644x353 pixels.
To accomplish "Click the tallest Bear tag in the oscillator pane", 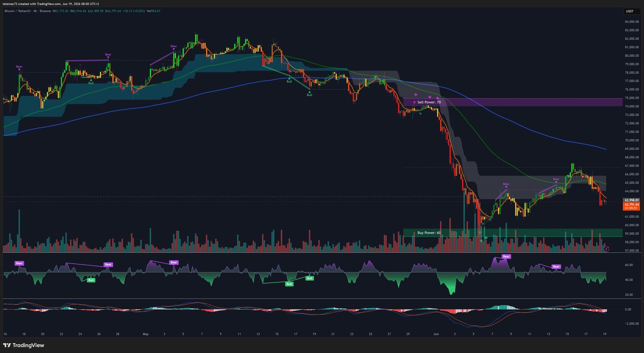I will coord(506,257).
